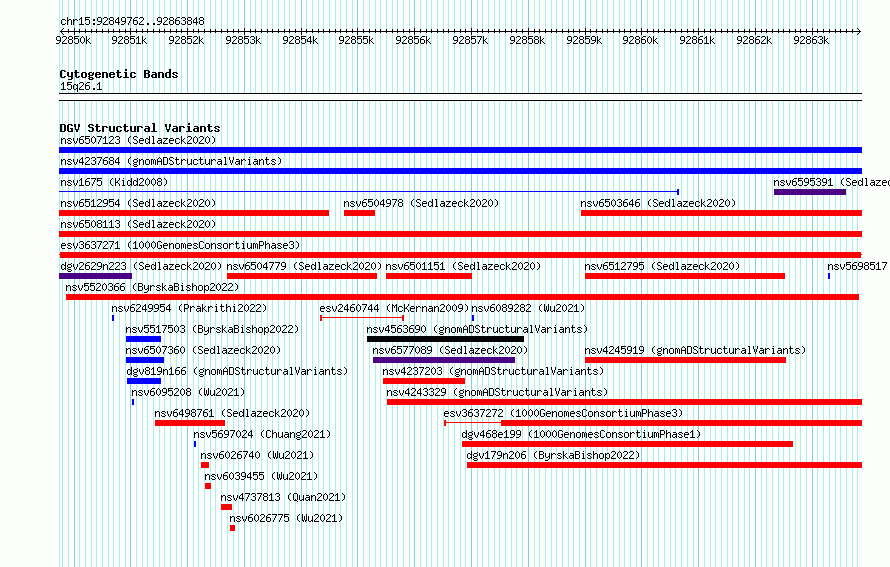Open the nsv1675 (Kidd2008) variant label
Screen dimensions: 890x567
click(114, 182)
